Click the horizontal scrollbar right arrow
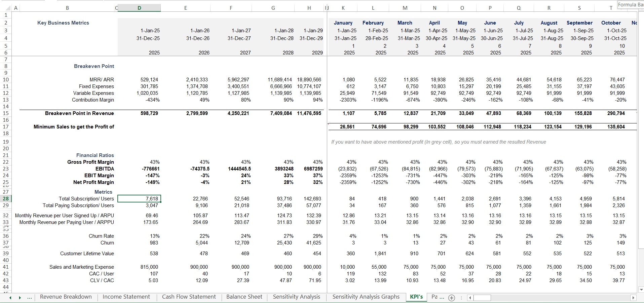 pos(633,298)
